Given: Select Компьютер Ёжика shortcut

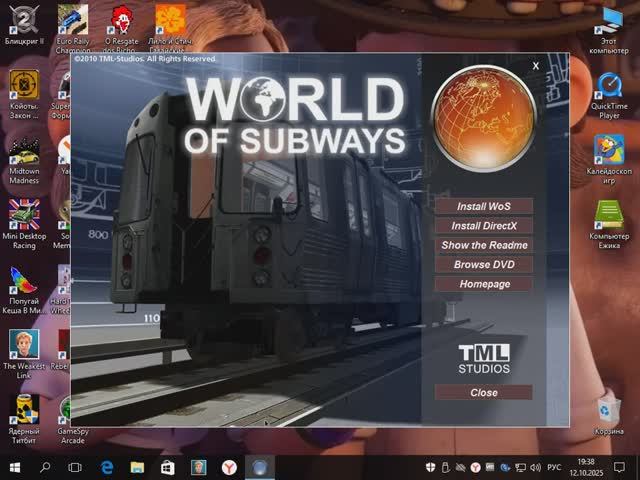Looking at the screenshot, I should [609, 224].
